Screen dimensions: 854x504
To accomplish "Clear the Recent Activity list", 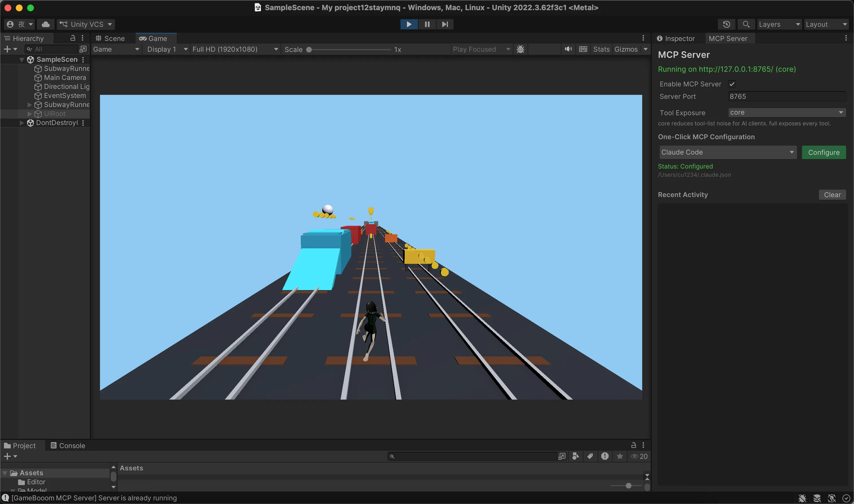I will click(832, 195).
